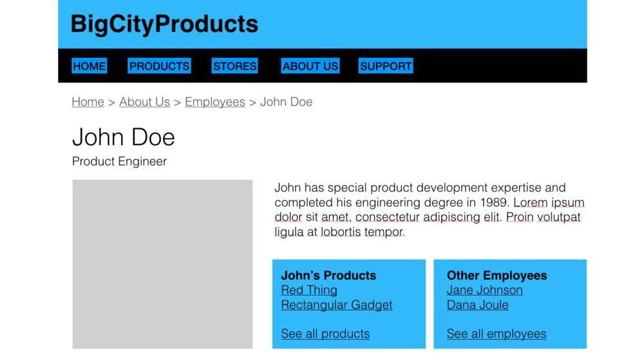Follow the About Us breadcrumb link
Image resolution: width=644 pixels, height=364 pixels.
pyautogui.click(x=144, y=102)
